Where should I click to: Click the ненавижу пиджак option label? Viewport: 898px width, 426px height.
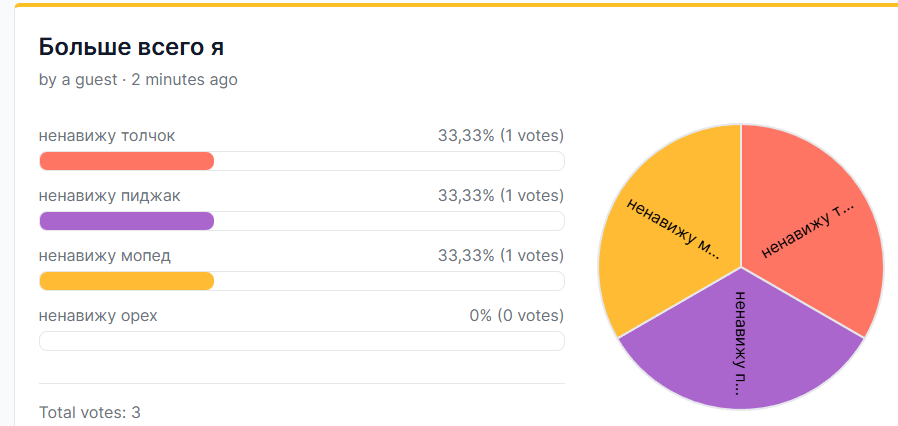tap(109, 196)
